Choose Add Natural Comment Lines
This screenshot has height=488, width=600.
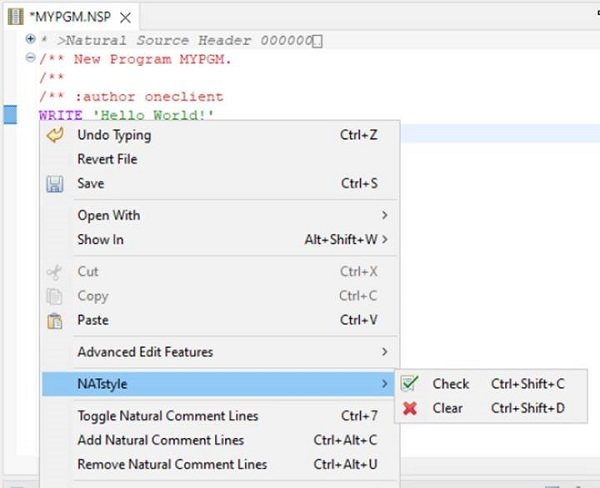coord(219,440)
